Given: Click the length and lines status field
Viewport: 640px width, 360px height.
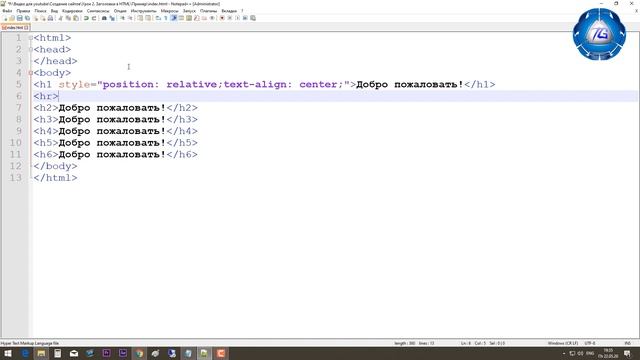Looking at the screenshot, I should tap(414, 343).
